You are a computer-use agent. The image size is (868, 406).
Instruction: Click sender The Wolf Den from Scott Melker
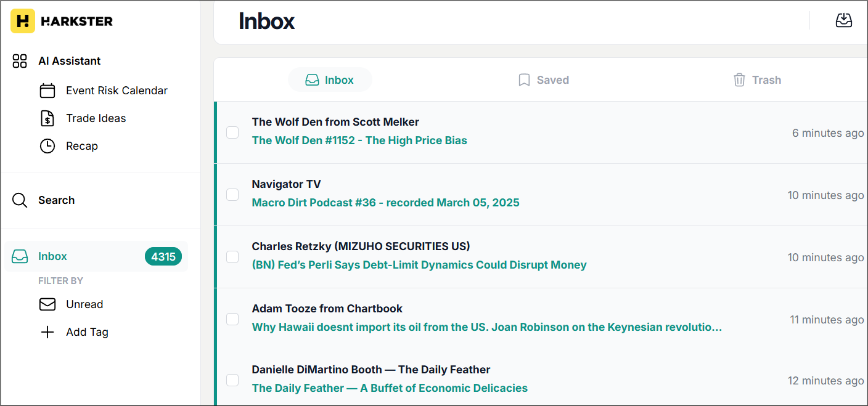pos(335,122)
